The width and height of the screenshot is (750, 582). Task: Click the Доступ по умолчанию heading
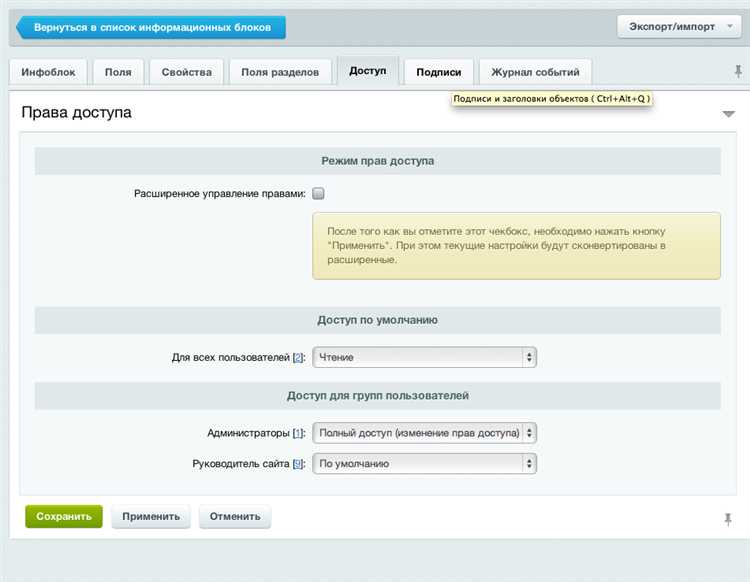click(x=377, y=320)
